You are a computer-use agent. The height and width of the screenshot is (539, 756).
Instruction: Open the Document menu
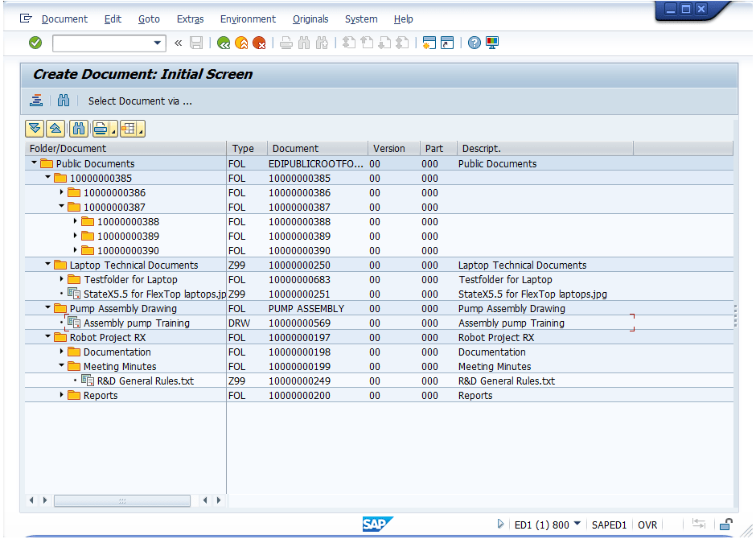coord(64,19)
